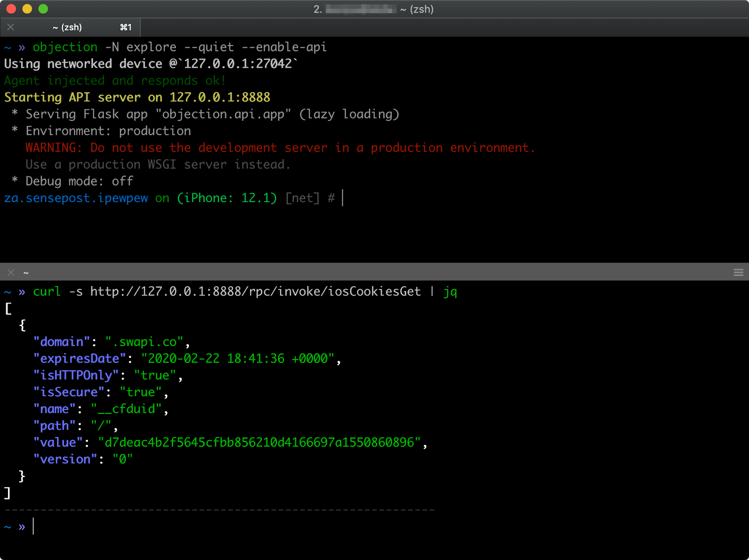Click the yellow minimize window button
Image resolution: width=749 pixels, height=560 pixels.
tap(27, 9)
